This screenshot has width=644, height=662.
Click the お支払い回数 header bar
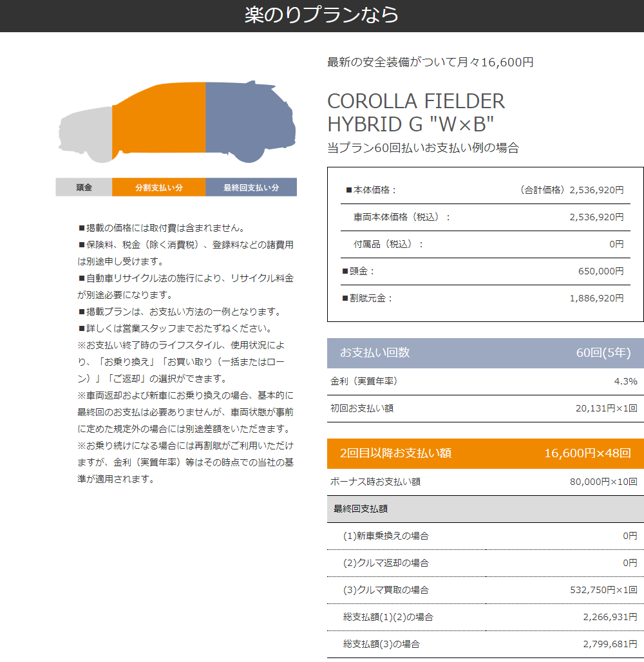click(x=485, y=353)
